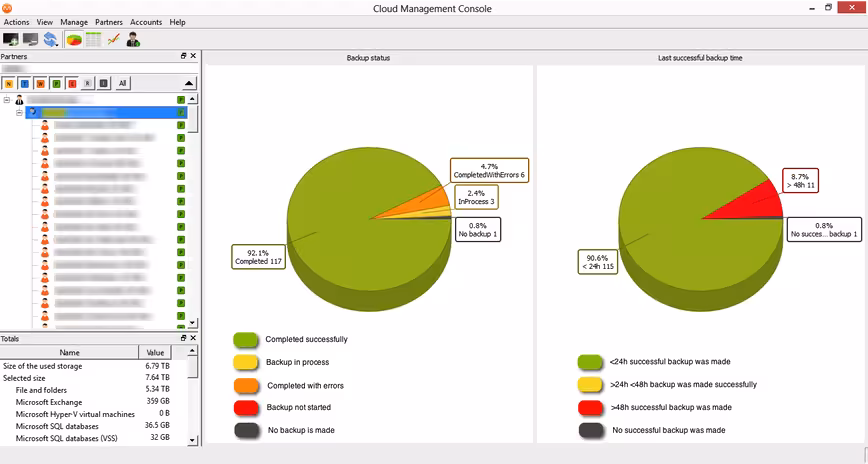This screenshot has height=464, width=868.
Task: Click the No backup is made swatch
Action: 246,431
